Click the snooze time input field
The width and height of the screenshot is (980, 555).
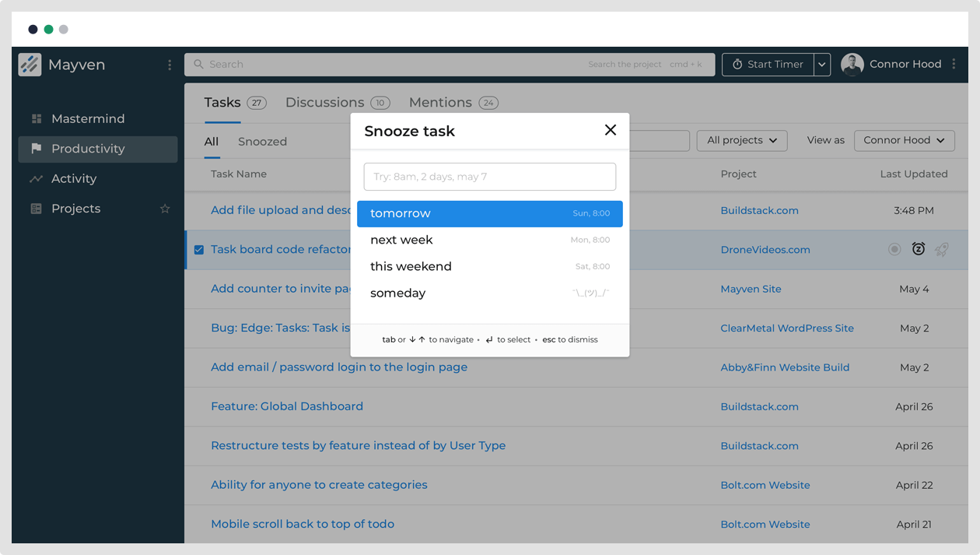489,177
